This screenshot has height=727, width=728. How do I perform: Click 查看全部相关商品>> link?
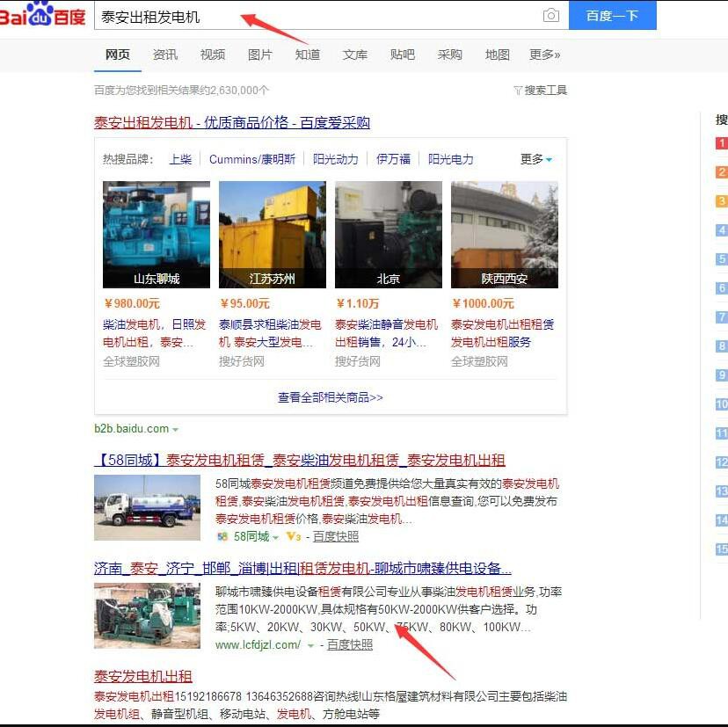coord(330,397)
